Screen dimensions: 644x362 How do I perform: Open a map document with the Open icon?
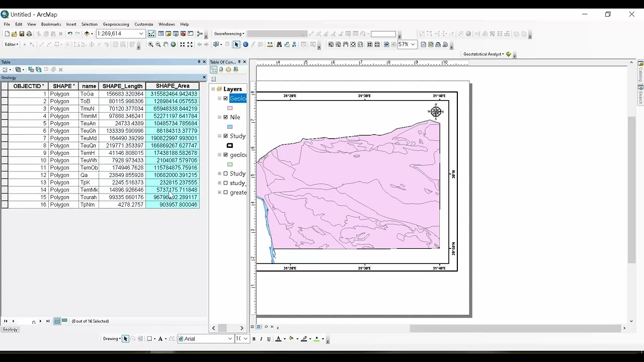(14, 34)
